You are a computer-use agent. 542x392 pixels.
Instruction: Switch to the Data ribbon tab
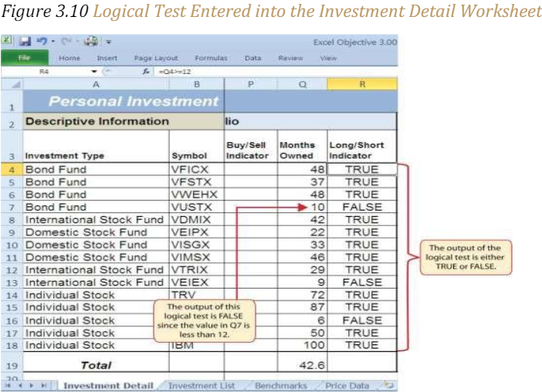click(253, 58)
